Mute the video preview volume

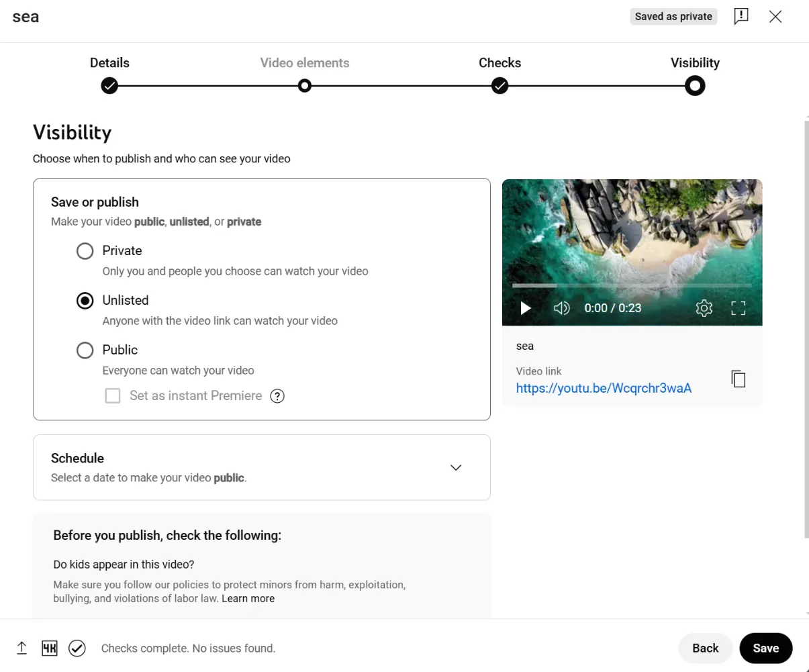561,308
